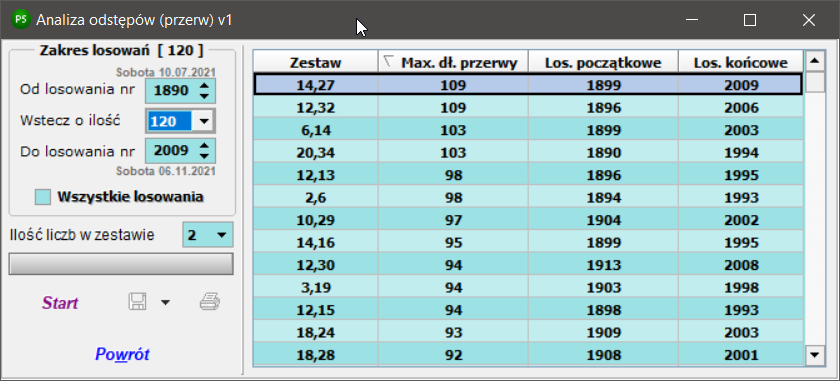Image resolution: width=840 pixels, height=381 pixels.
Task: Click the Max. dł. przerwy value 93
Action: point(453,332)
